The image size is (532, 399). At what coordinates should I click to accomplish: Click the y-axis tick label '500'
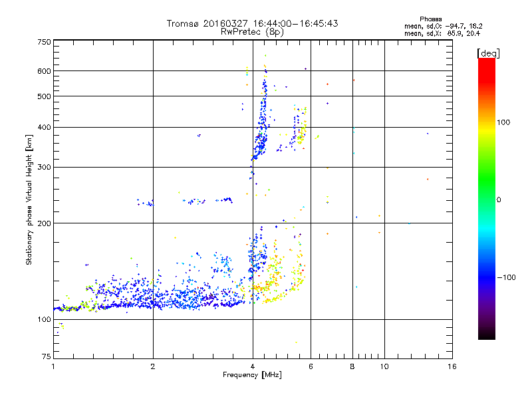(x=44, y=96)
